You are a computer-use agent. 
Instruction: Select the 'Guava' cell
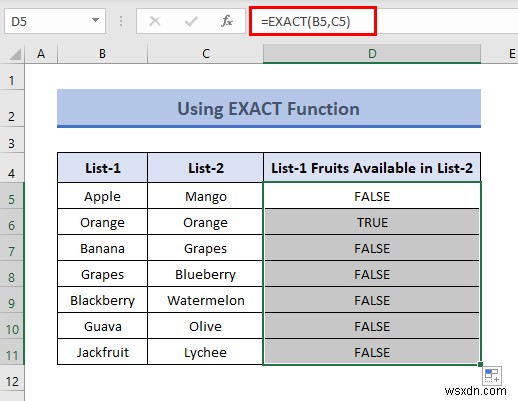pos(102,326)
